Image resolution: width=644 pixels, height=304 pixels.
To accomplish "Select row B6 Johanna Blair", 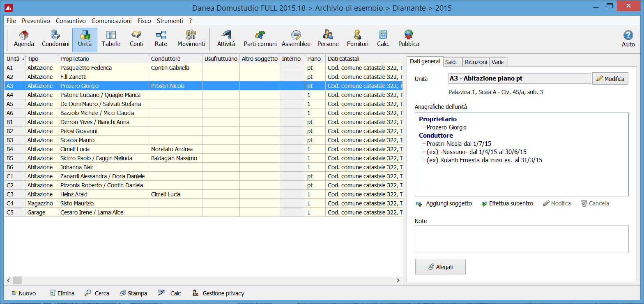I will pos(203,167).
